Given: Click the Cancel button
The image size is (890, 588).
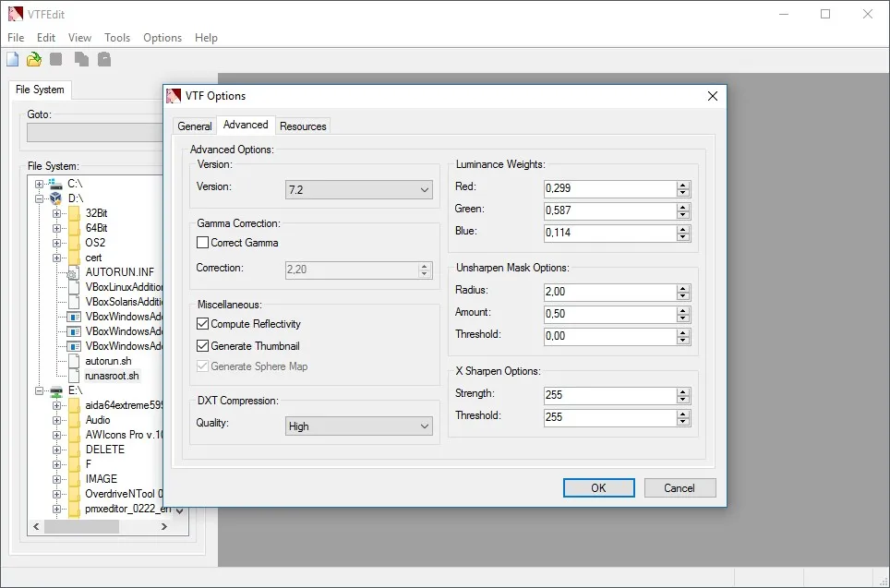Looking at the screenshot, I should click(680, 488).
